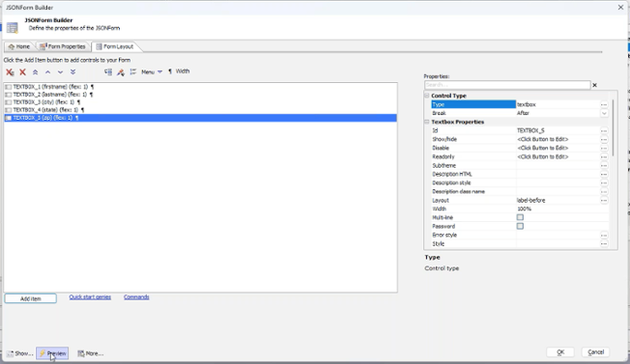630x364 pixels.
Task: Click into the Properties search field
Action: [x=507, y=85]
